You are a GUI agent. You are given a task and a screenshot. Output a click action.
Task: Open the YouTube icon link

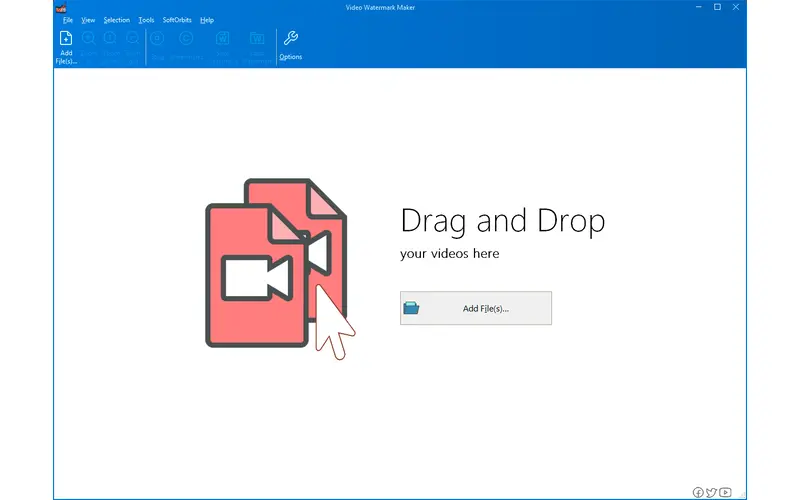coord(725,492)
